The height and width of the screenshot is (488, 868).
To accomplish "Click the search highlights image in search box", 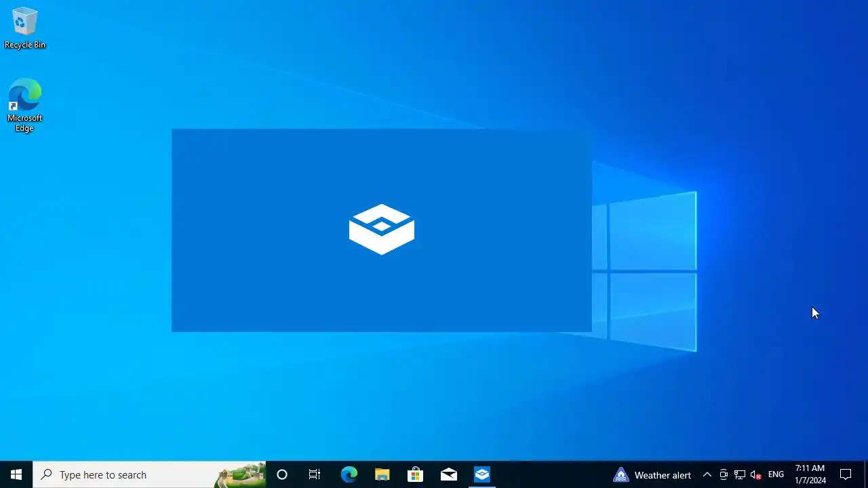I will (x=240, y=474).
